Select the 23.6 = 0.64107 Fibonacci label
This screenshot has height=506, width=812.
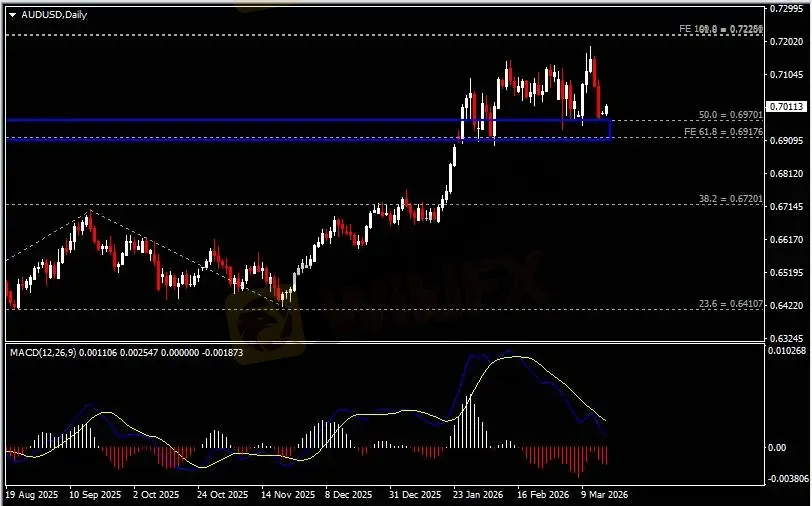[731, 304]
